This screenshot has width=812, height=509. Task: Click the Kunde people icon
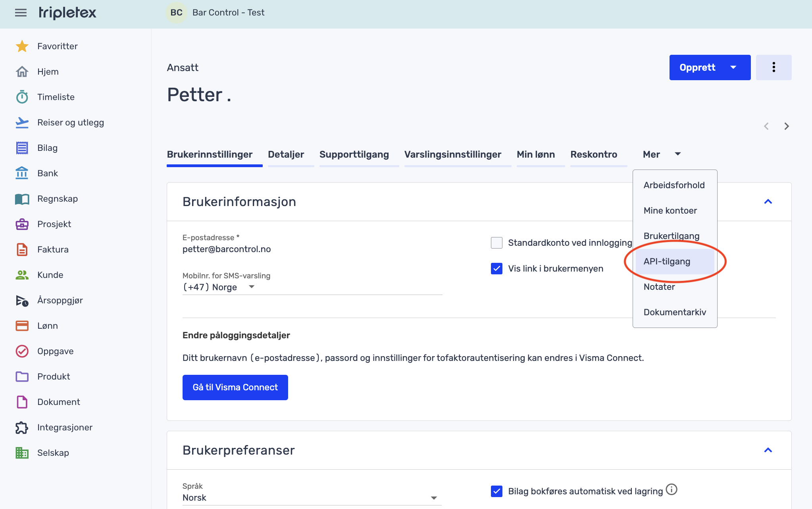[x=22, y=275]
